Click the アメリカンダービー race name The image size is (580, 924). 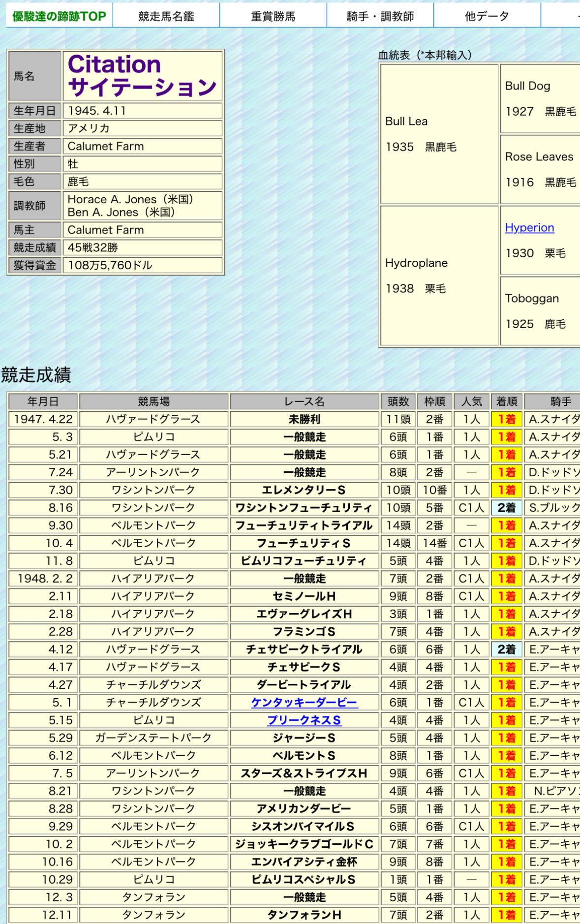[305, 809]
